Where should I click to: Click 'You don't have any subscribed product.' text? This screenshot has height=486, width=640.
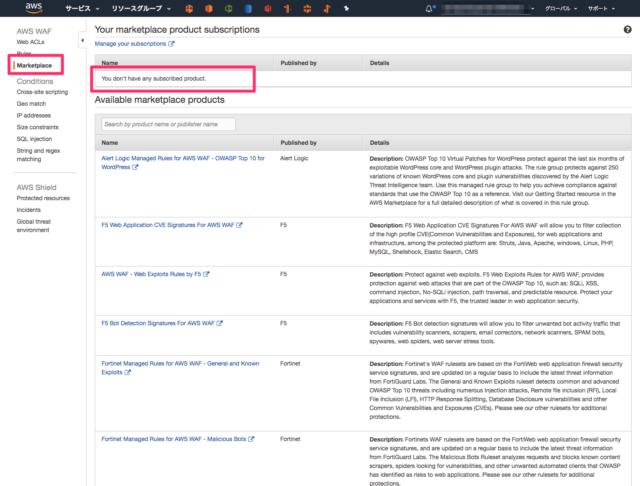coord(154,78)
